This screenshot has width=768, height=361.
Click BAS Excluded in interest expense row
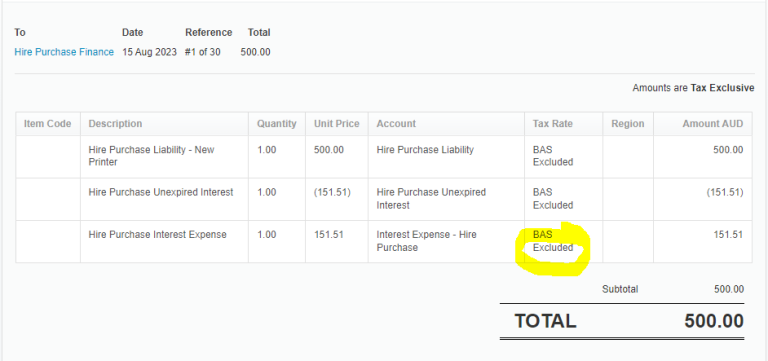click(x=552, y=241)
